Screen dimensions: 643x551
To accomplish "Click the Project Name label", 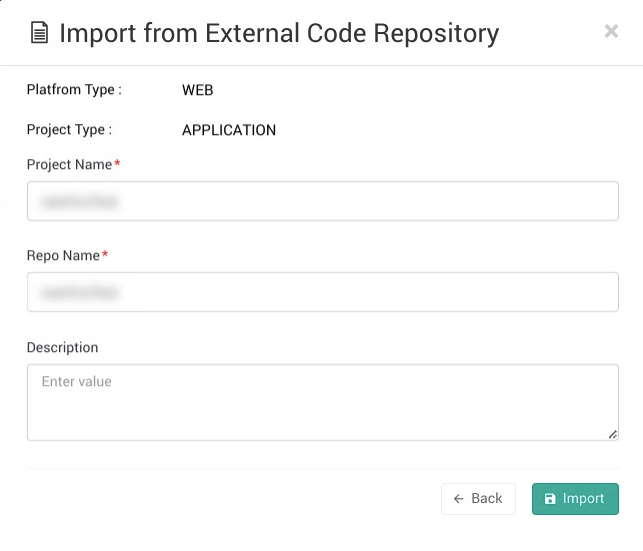I will [69, 164].
